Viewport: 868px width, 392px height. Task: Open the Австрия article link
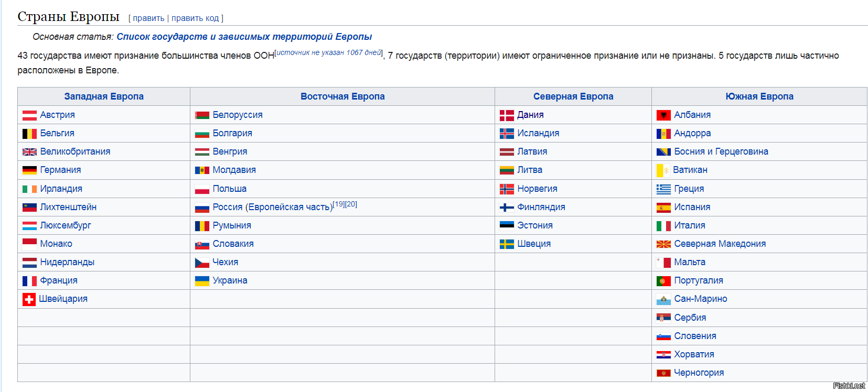(x=58, y=115)
